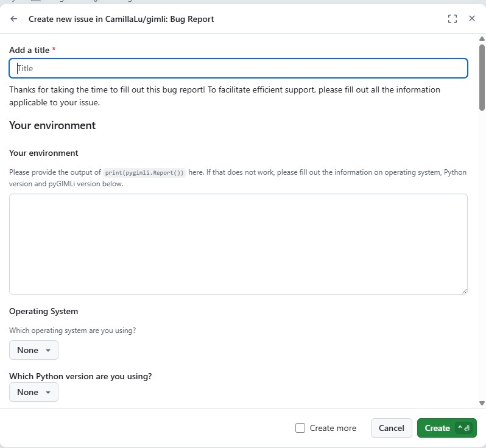Click the 'Add a title' label
Viewport: 486px width, 448px height.
coord(29,50)
